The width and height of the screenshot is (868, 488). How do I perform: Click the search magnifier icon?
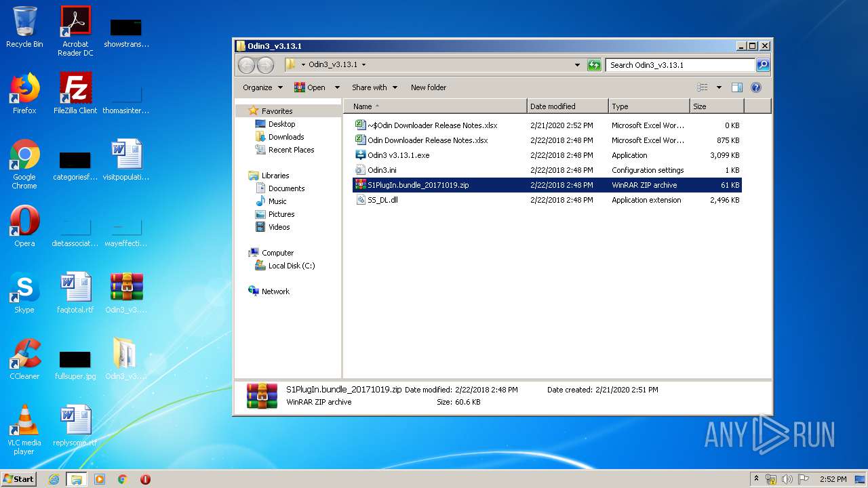point(763,65)
